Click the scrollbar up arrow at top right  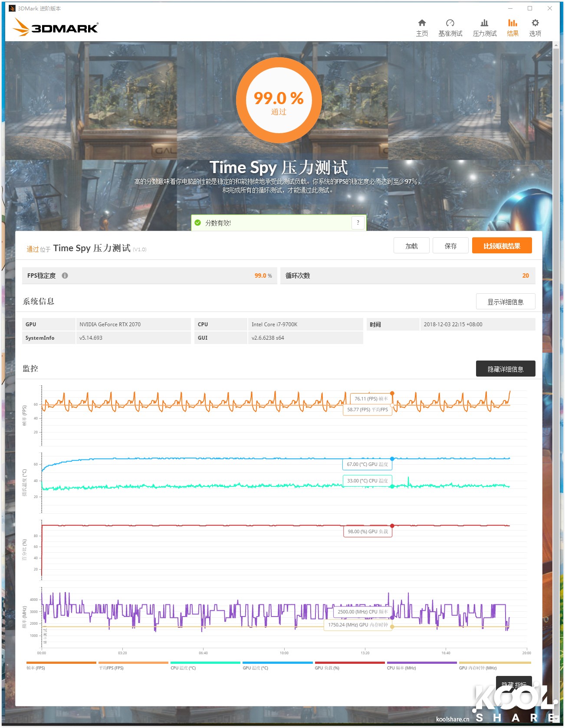[x=556, y=45]
